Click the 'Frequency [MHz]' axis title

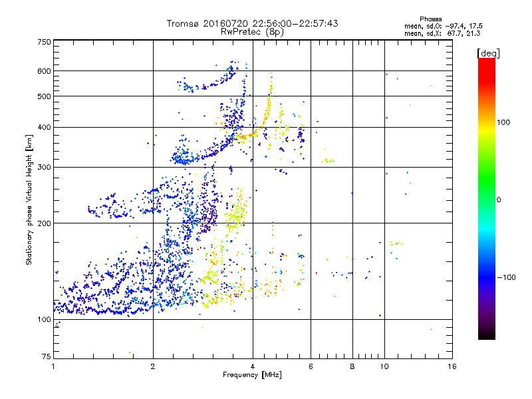[x=252, y=375]
